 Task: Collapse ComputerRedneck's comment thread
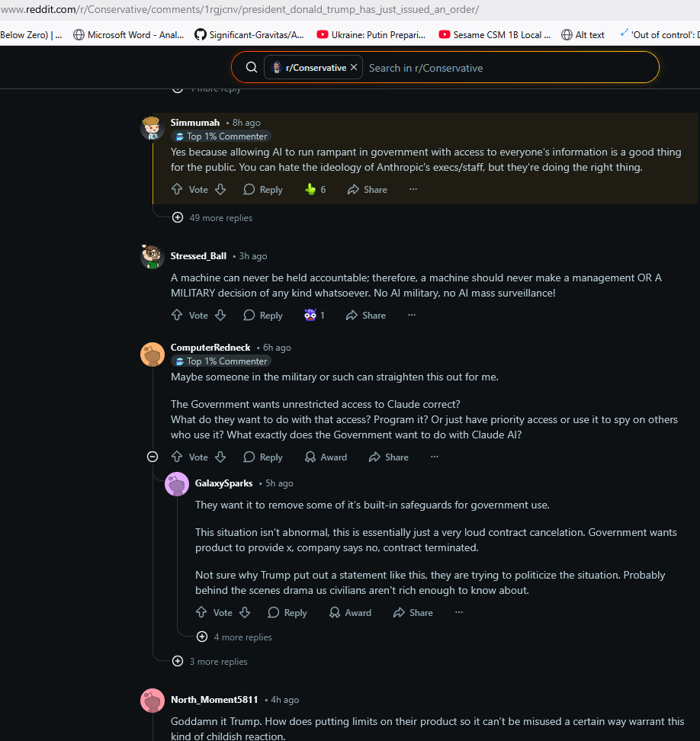153,457
